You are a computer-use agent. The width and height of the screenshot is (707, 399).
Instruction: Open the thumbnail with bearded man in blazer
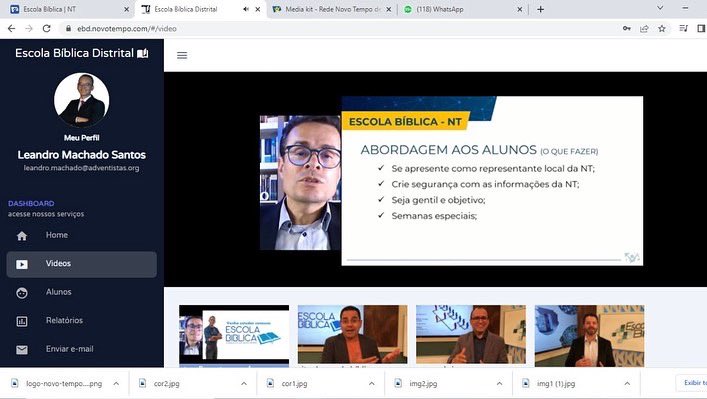point(589,335)
